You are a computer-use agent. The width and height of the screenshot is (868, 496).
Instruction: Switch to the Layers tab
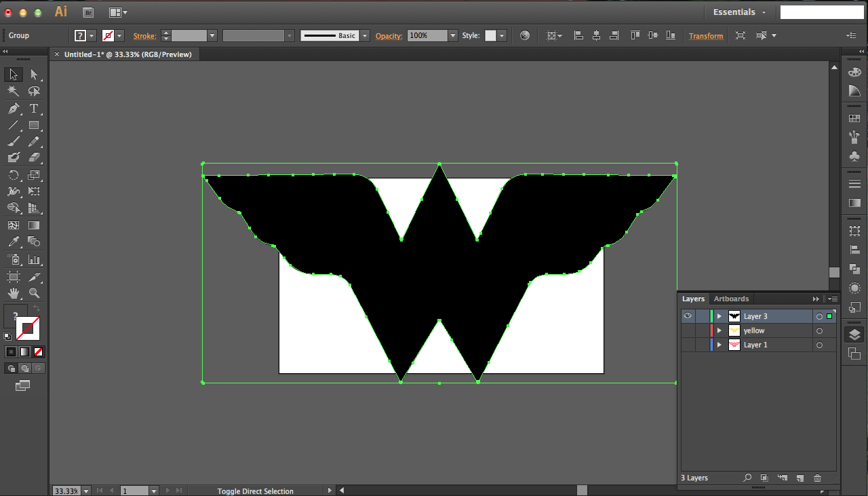click(693, 299)
